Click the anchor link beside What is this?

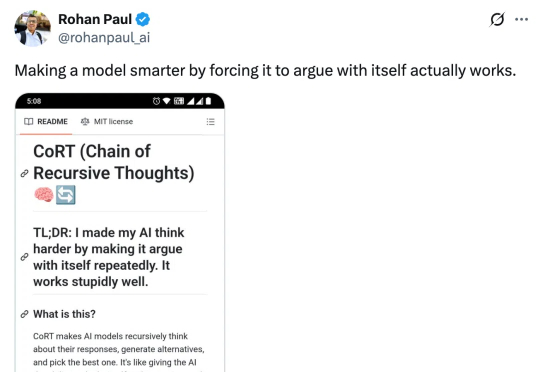[24, 314]
